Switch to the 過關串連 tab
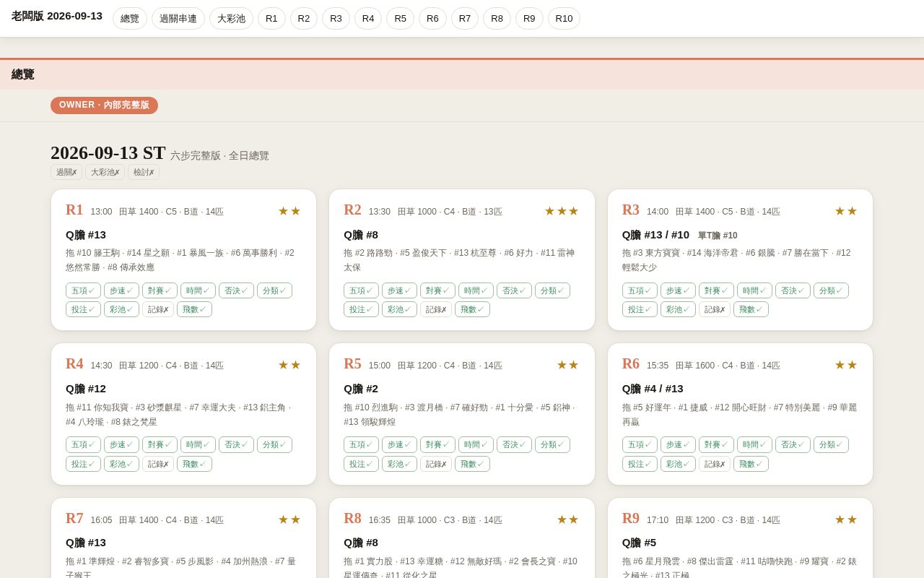This screenshot has width=924, height=578. pos(178,19)
